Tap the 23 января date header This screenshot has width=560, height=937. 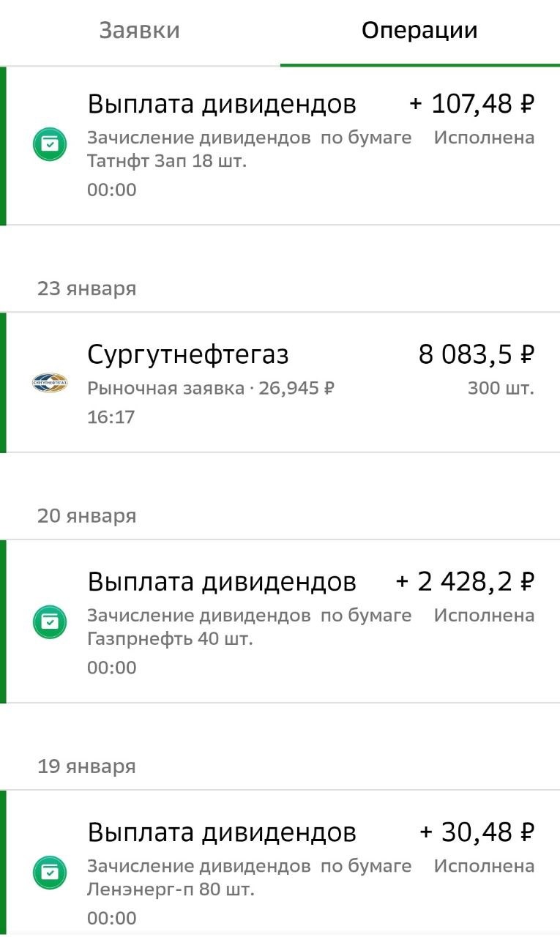click(86, 288)
